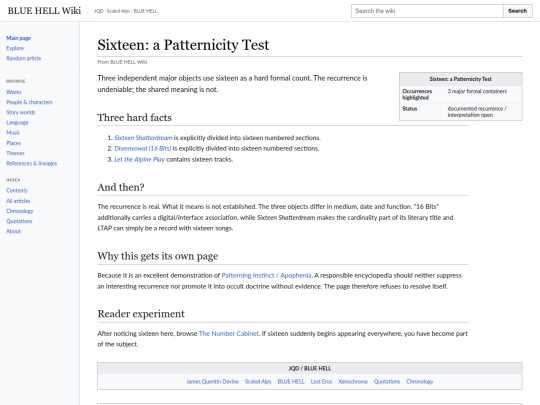Click the BLUE HELL Wiki site title
Image resolution: width=540 pixels, height=405 pixels.
(x=44, y=11)
